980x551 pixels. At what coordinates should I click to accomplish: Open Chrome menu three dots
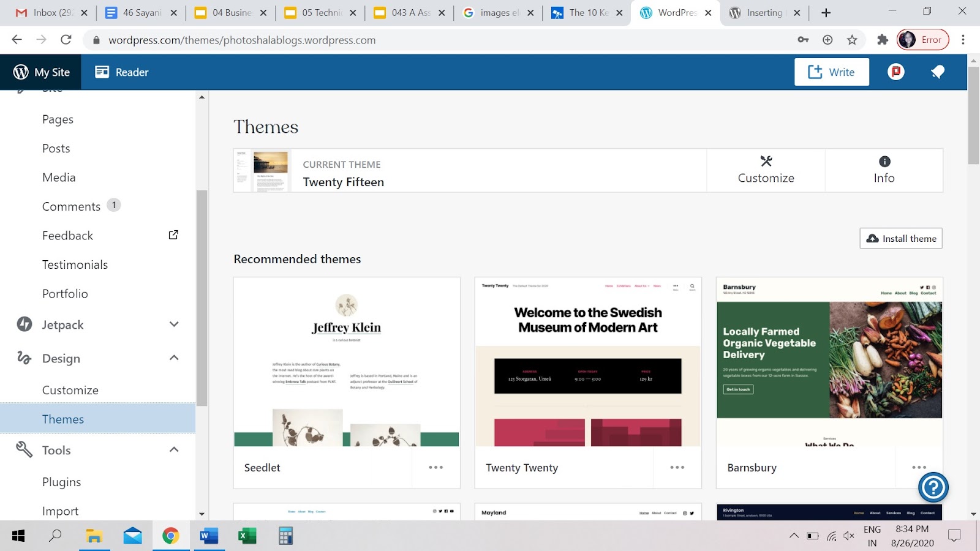[963, 40]
